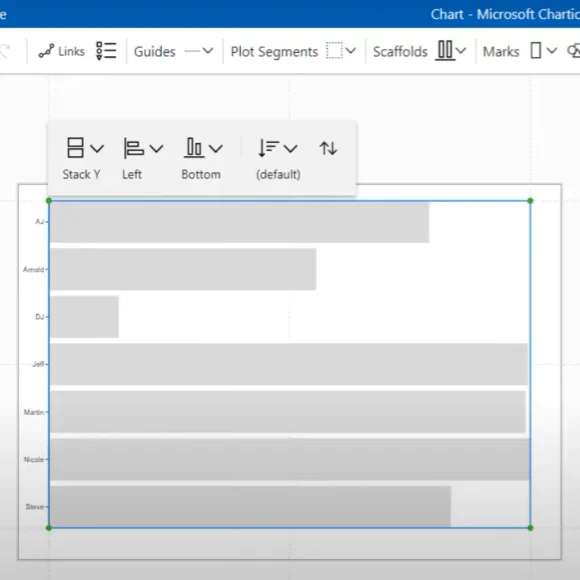580x580 pixels.
Task: Click the sort order (default) icon
Action: pyautogui.click(x=268, y=148)
